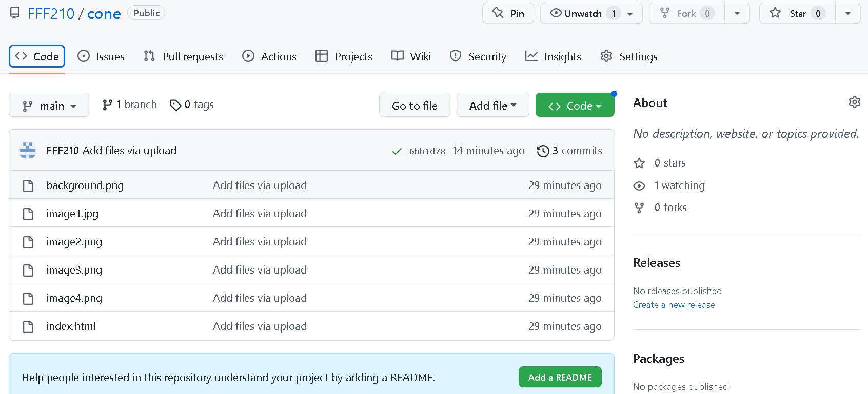Click the Unwatch button
This screenshot has height=394, width=868.
[591, 13]
